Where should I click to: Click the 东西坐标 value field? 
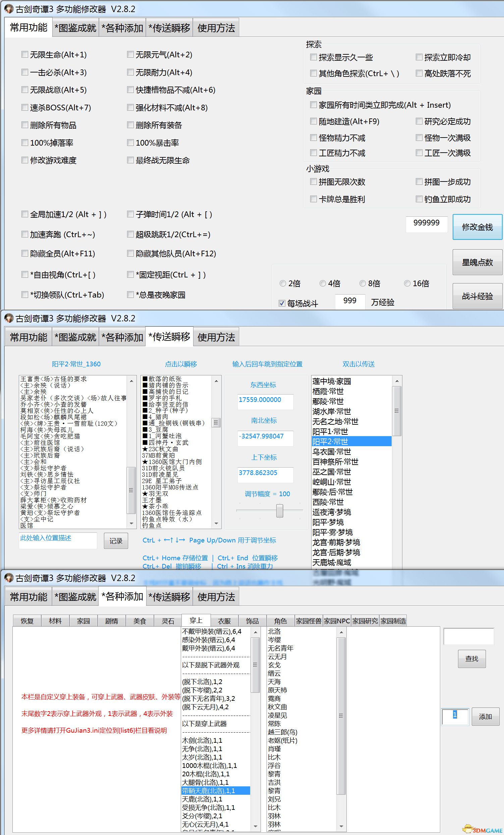265,401
